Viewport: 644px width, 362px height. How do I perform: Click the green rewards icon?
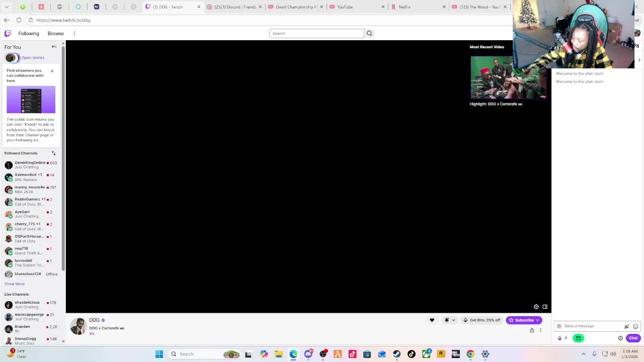[578, 338]
